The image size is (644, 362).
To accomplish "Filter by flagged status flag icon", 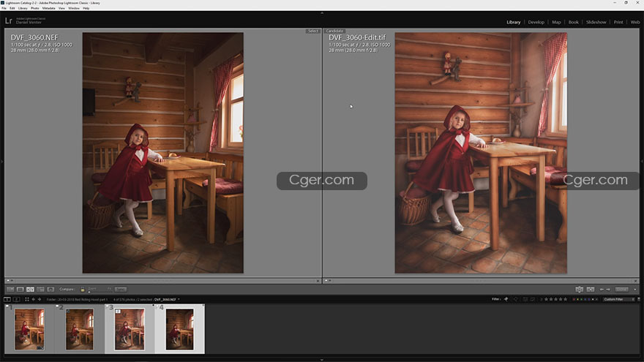I will tap(506, 299).
